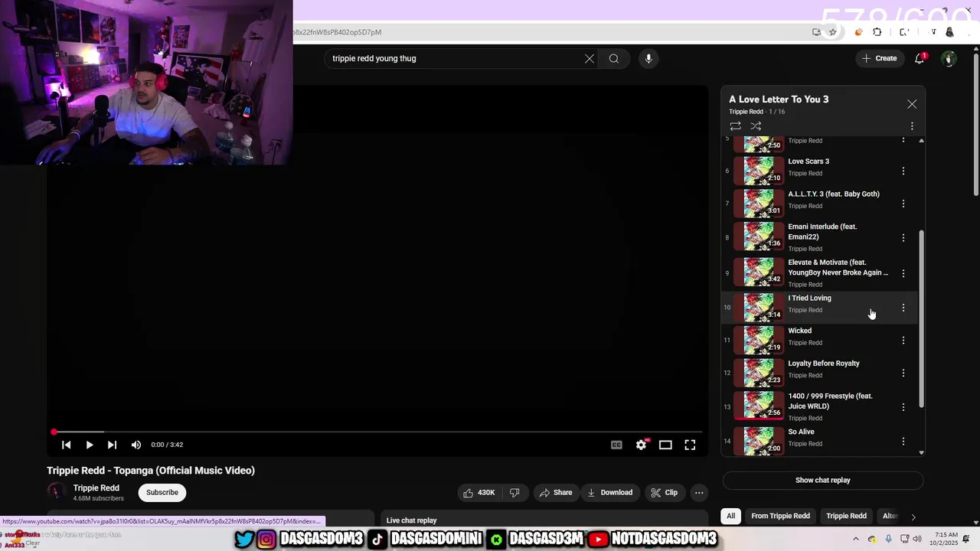The height and width of the screenshot is (551, 980).
Task: Switch to theater mode
Action: coord(665,445)
